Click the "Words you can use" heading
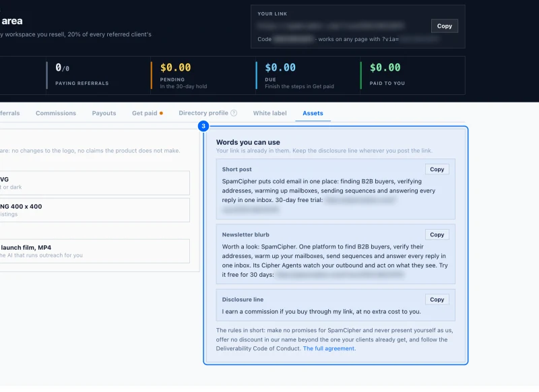The image size is (539, 392). click(x=248, y=142)
